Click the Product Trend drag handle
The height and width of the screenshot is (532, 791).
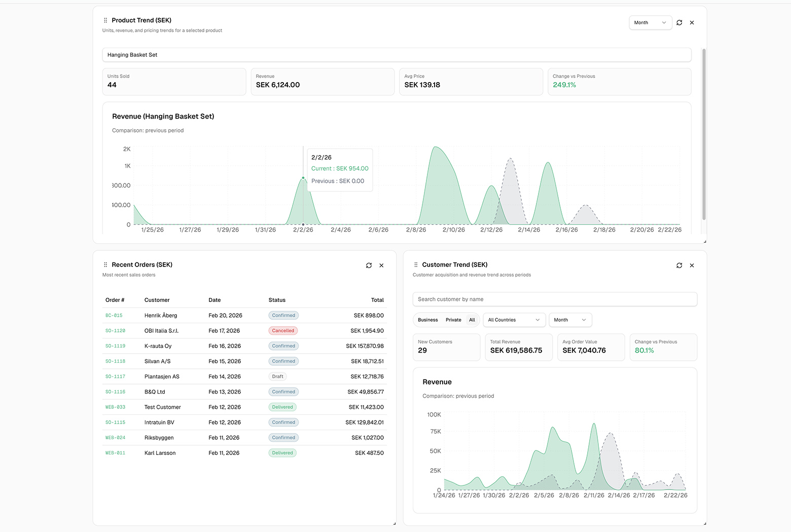(x=105, y=20)
